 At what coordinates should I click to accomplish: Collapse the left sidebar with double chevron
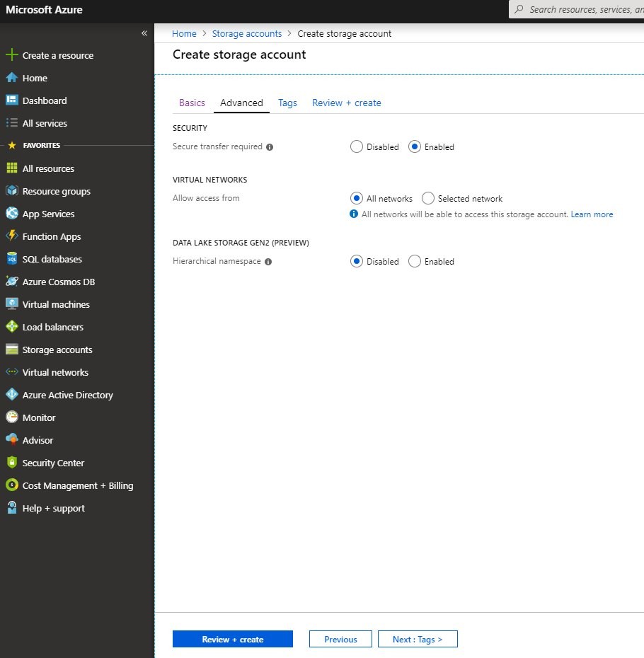click(x=144, y=33)
